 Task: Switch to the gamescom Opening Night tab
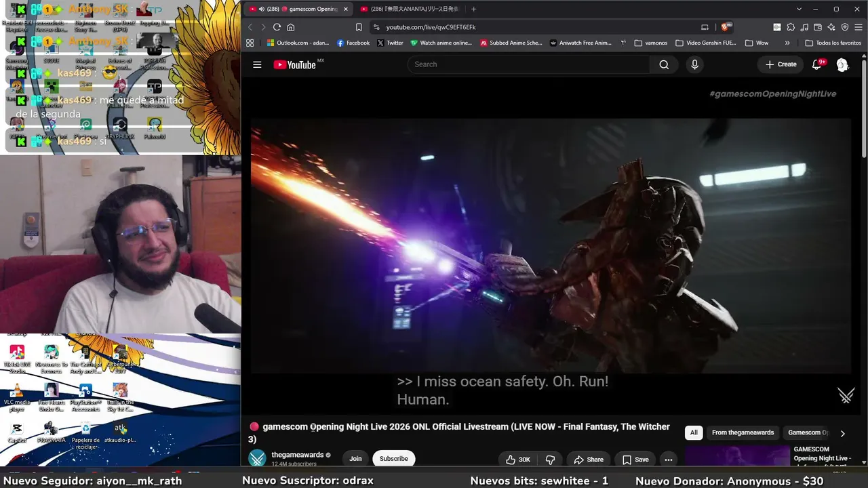point(298,9)
